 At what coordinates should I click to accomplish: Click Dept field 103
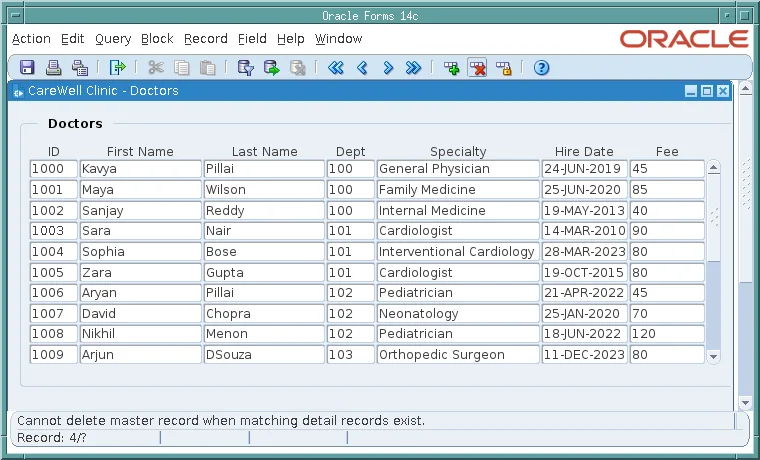tap(350, 355)
